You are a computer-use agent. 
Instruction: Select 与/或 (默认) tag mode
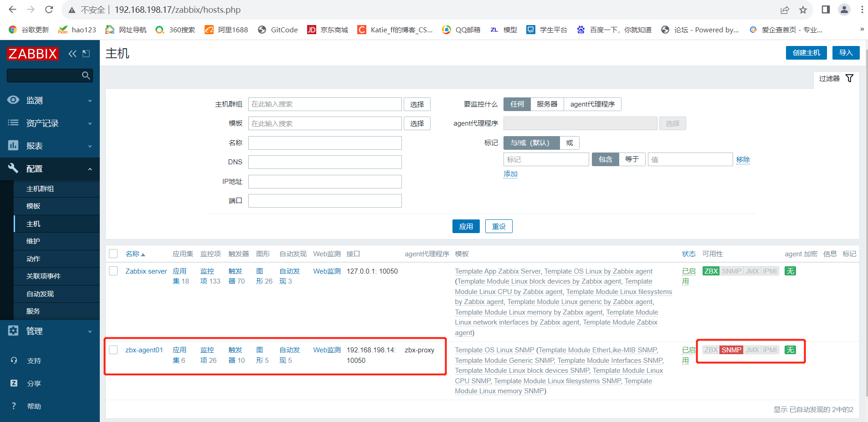point(531,143)
